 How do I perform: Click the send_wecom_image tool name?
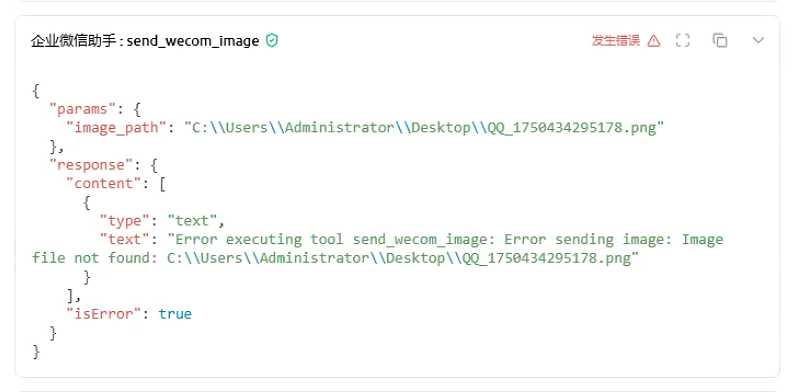193,41
